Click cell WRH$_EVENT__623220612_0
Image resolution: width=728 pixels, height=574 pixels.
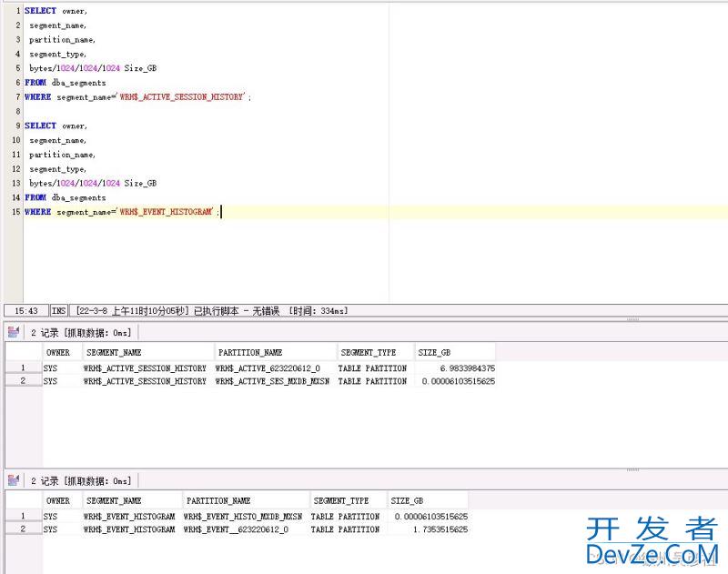[x=236, y=529]
